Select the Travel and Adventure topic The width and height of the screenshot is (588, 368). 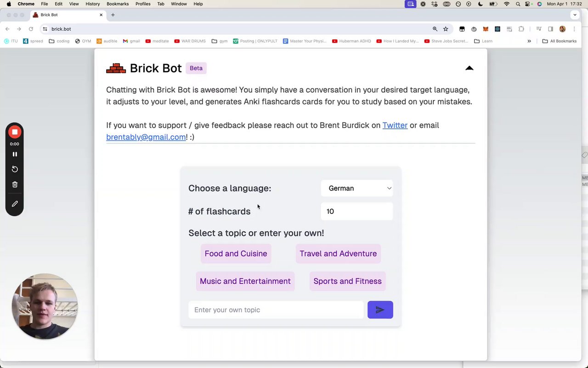(x=338, y=253)
